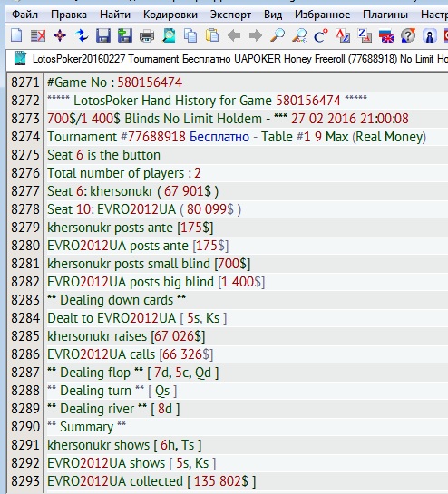Open the Избранное menu
This screenshot has width=448, height=494.
click(322, 15)
